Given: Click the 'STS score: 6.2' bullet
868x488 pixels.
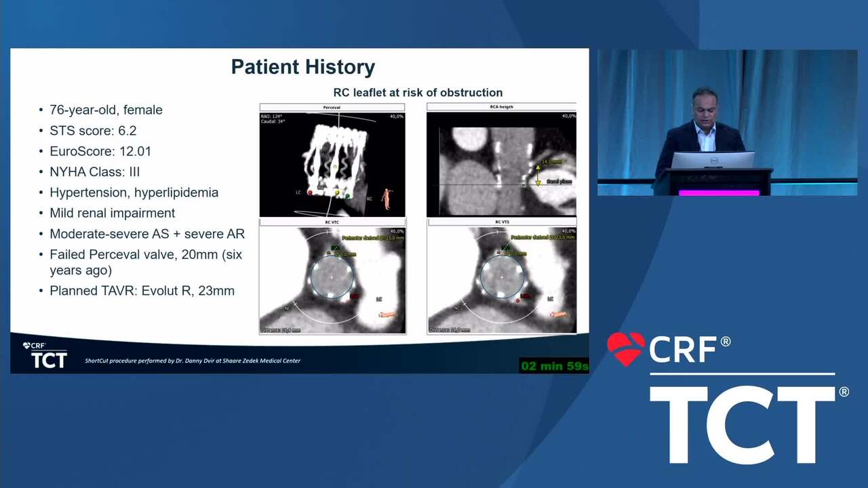Looking at the screenshot, I should tap(93, 130).
